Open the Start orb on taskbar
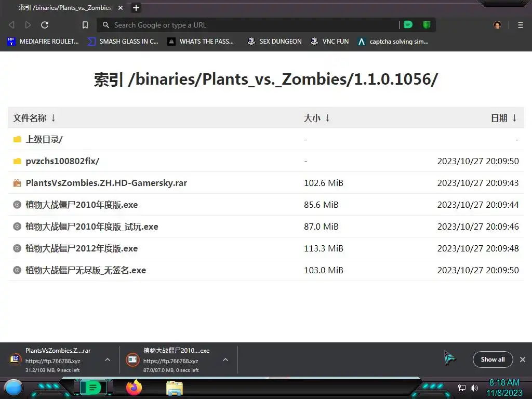 pyautogui.click(x=14, y=388)
